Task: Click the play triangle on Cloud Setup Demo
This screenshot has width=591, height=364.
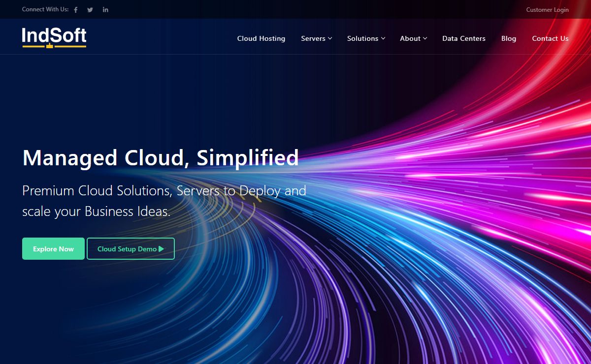Action: [x=161, y=249]
